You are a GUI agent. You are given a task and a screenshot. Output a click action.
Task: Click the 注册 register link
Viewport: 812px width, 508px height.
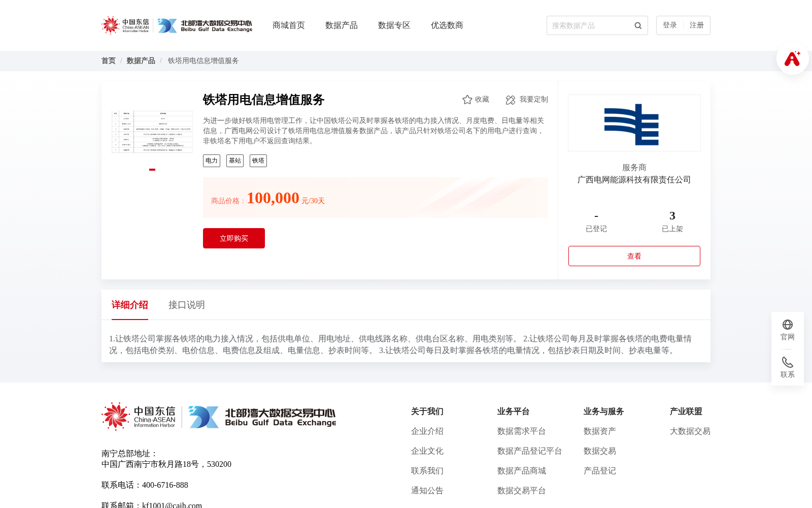(697, 25)
